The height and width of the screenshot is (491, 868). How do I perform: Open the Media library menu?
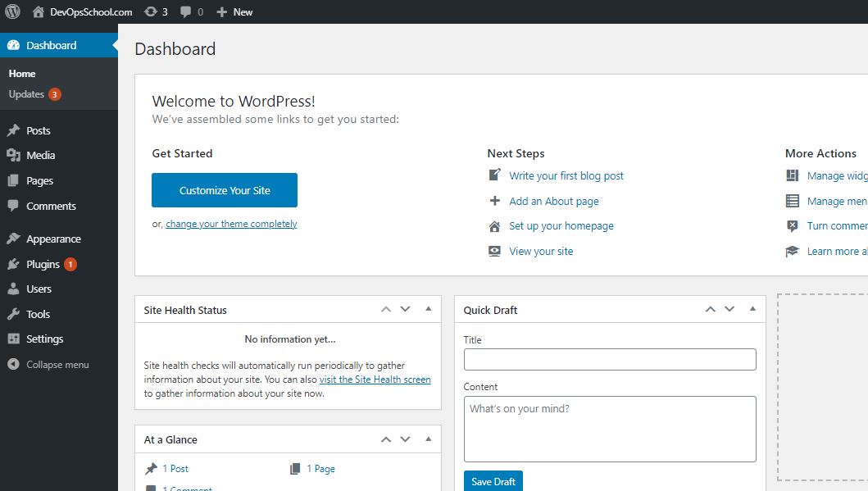click(x=40, y=155)
